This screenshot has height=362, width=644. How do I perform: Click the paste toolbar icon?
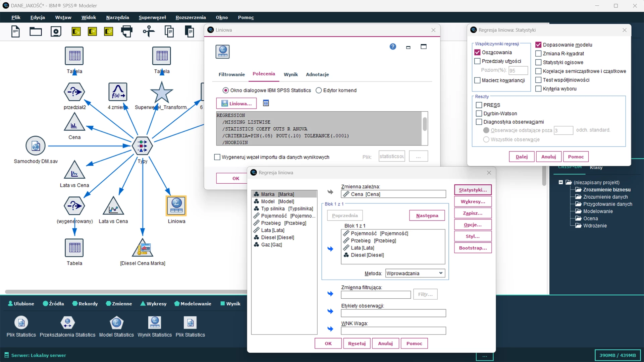coord(189,32)
